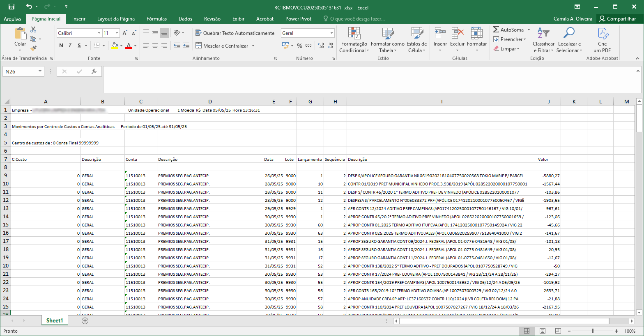Switch to the Layout da Página tab
This screenshot has width=644, height=336.
tap(116, 19)
